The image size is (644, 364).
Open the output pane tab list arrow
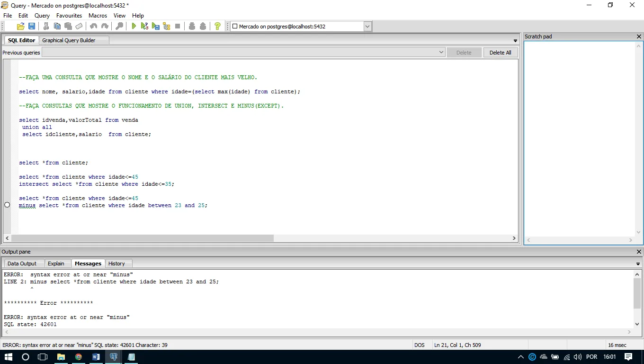coord(638,264)
